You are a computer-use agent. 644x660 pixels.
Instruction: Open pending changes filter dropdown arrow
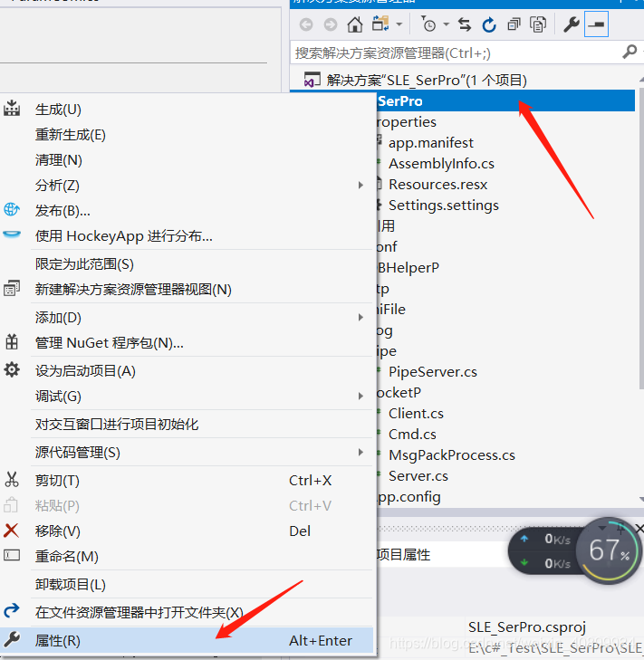click(x=446, y=24)
